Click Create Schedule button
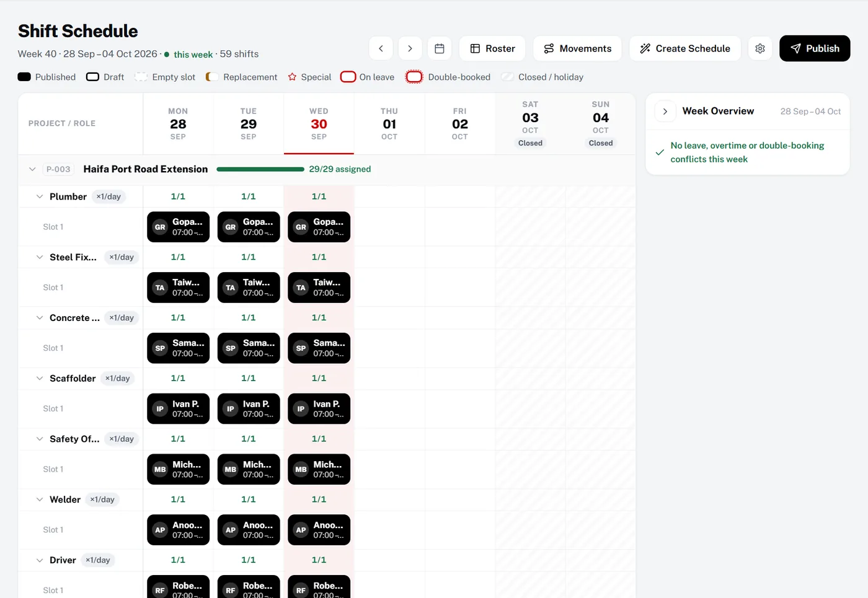868x598 pixels. click(685, 48)
